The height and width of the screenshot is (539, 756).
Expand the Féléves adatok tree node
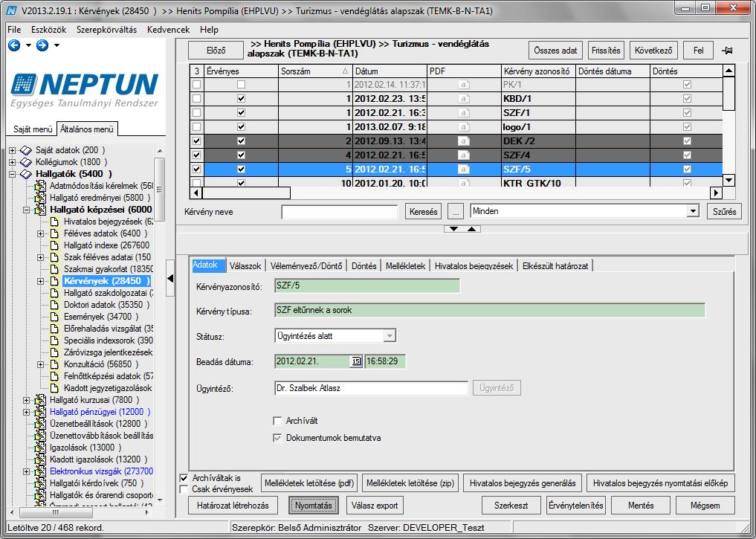pyautogui.click(x=40, y=234)
